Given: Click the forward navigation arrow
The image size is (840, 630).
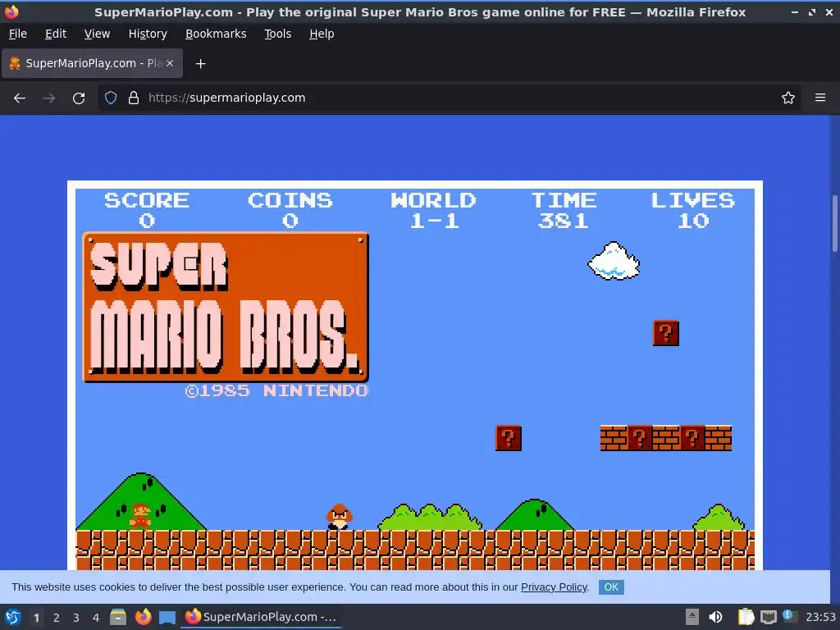Looking at the screenshot, I should (x=49, y=98).
